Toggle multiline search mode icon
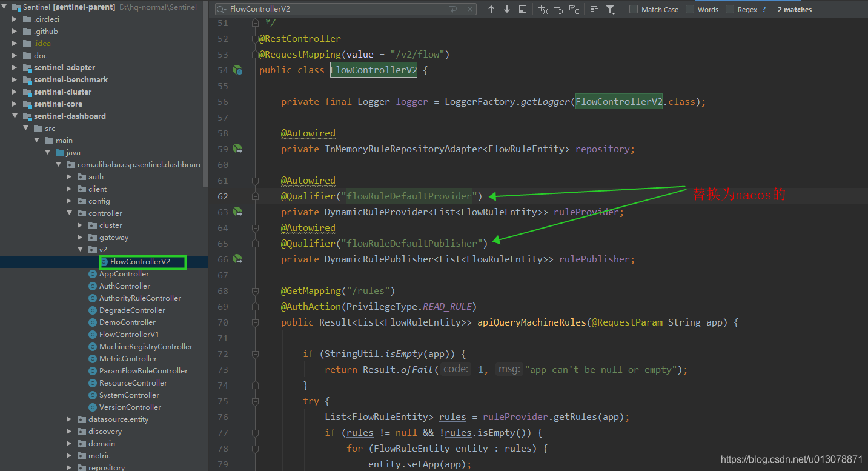The image size is (868, 471). [594, 9]
